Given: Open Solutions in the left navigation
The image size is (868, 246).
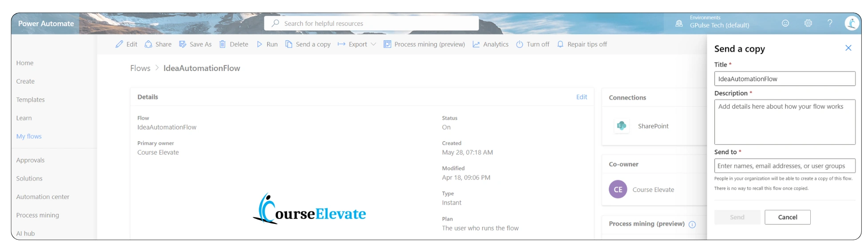Looking at the screenshot, I should coord(29,179).
